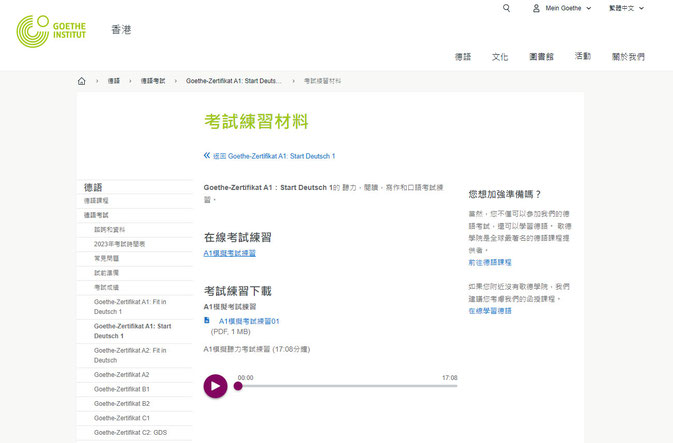673x443 pixels.
Task: Click the 在線考試練習 section heading
Action: [x=238, y=237]
